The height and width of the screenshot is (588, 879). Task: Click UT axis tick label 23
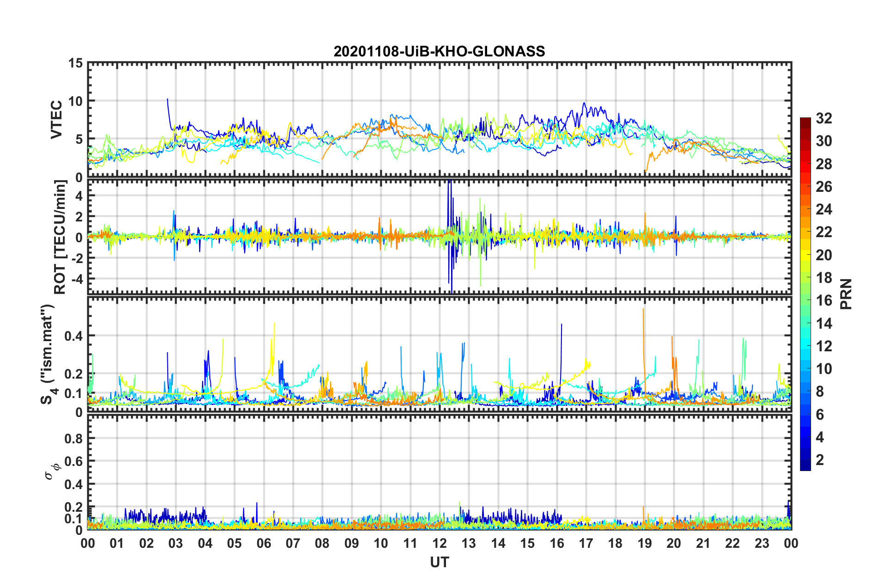pyautogui.click(x=762, y=543)
